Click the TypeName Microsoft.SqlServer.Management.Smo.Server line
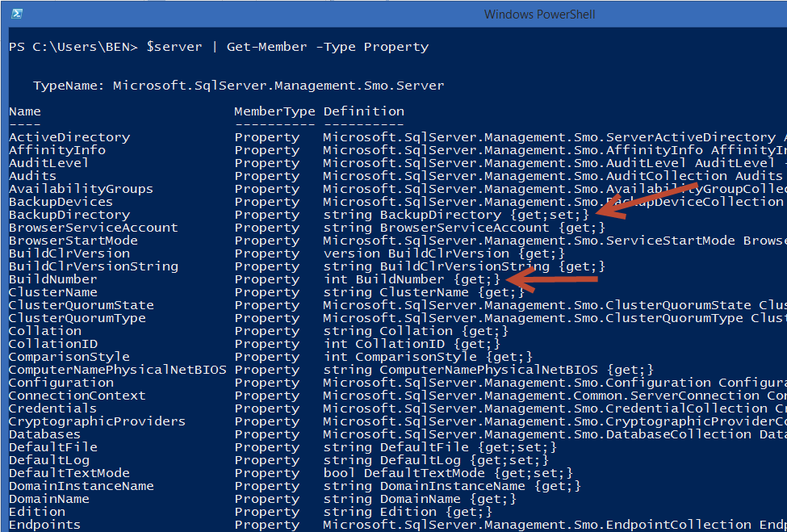 coord(238,86)
